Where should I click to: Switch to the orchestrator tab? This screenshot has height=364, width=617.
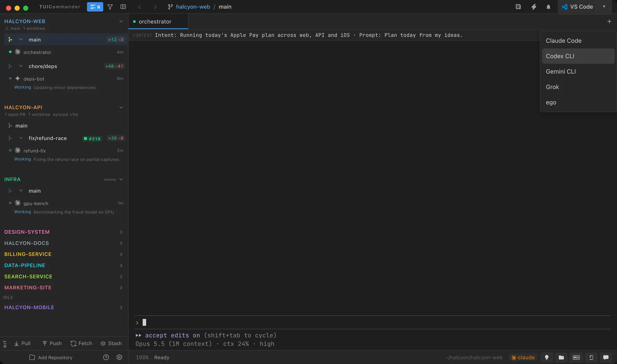(x=158, y=22)
